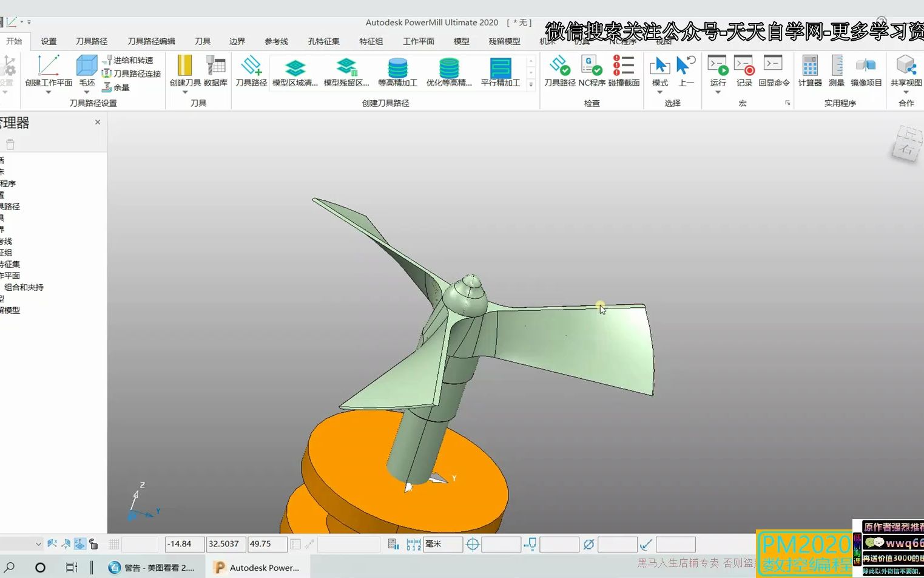The height and width of the screenshot is (578, 924).
Task: Click the tool diameter icon in status bar
Action: [588, 545]
